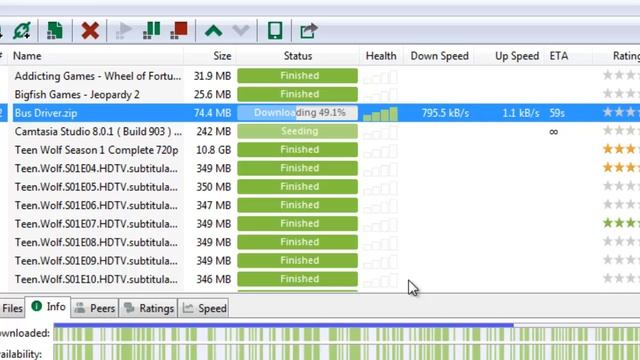This screenshot has width=640, height=360.
Task: Move torrent up queue arrow
Action: coord(213,31)
